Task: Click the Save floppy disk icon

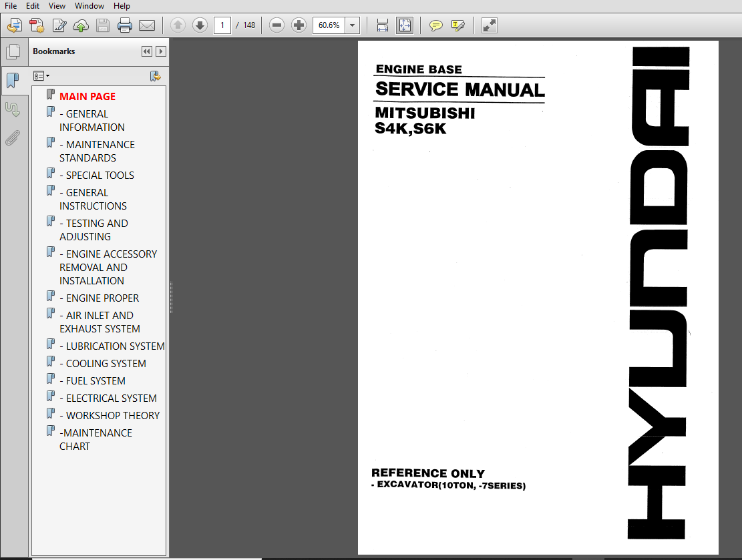Action: click(103, 25)
